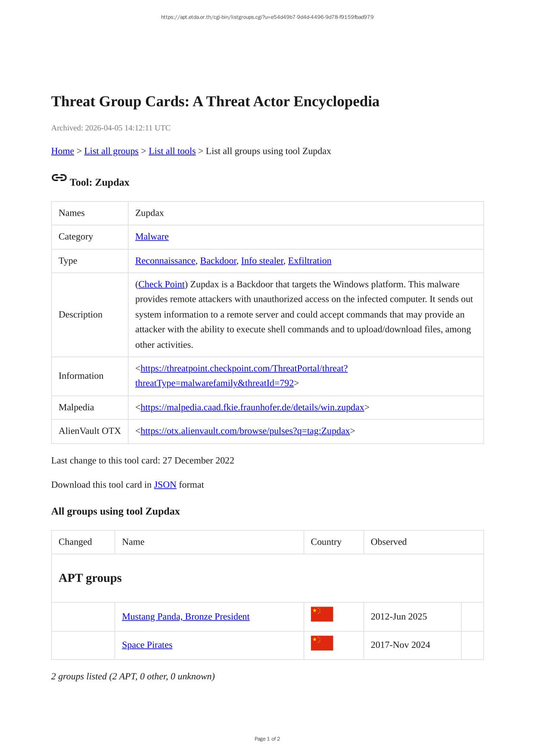Viewport: 535px width, 756px height.
Task: Click China flag in Mustang Panda row
Action: click(322, 614)
